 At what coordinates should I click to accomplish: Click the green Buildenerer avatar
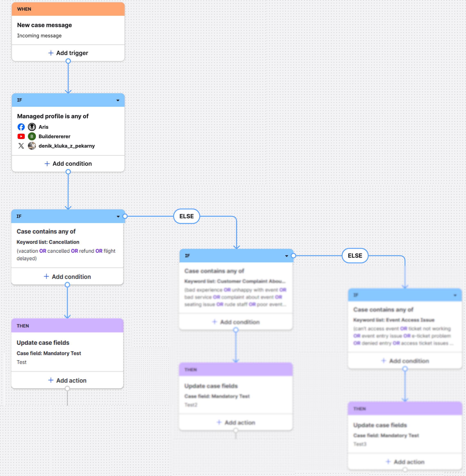click(x=32, y=137)
